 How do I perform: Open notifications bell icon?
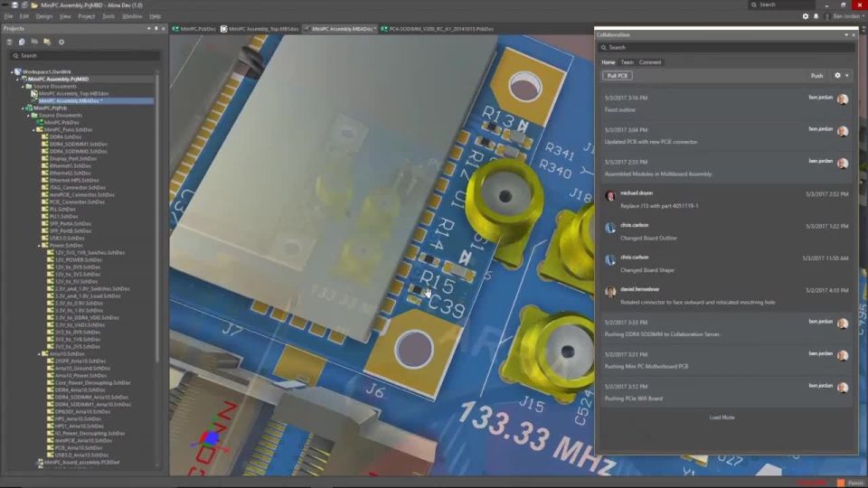[x=816, y=16]
